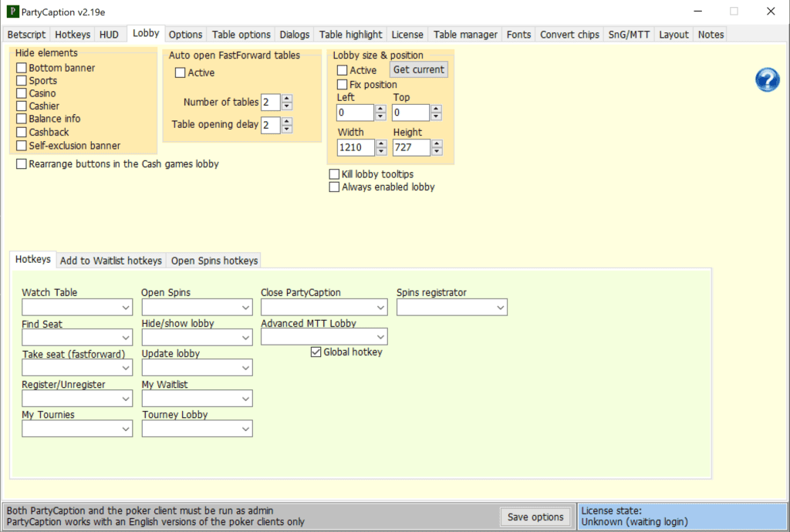Expand the Open Spins dropdown

coord(197,307)
